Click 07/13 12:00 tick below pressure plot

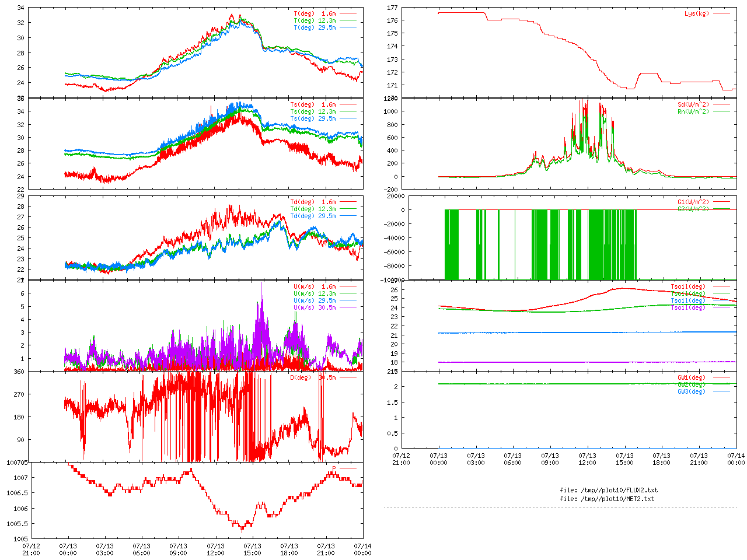pyautogui.click(x=215, y=549)
